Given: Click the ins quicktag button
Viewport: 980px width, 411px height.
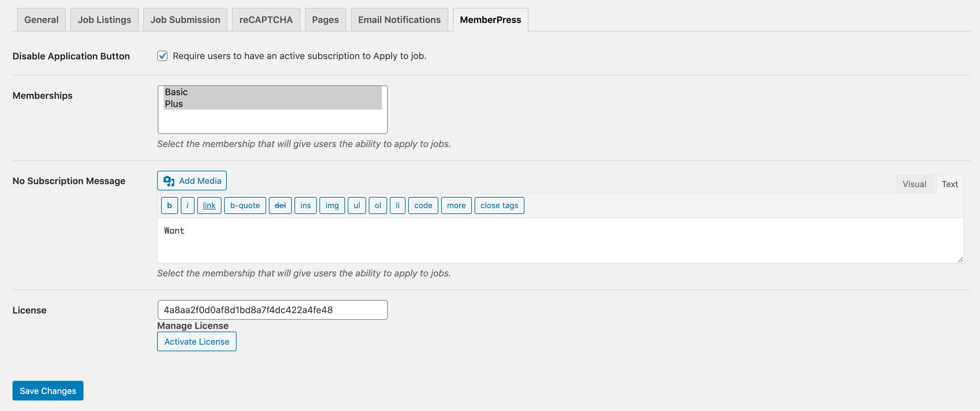Looking at the screenshot, I should (306, 205).
